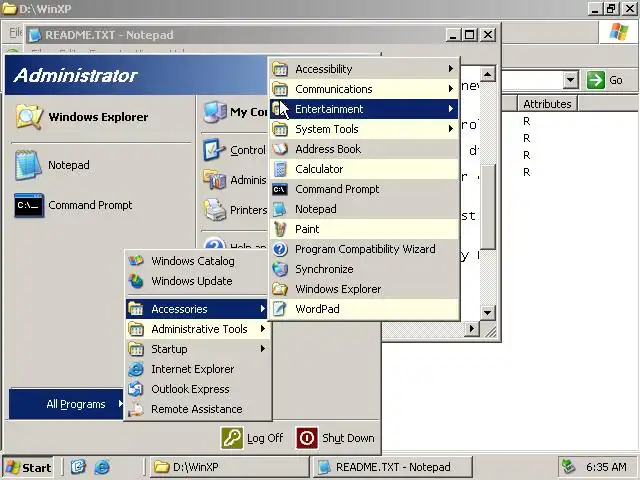Select Startup menu entry

point(196,349)
